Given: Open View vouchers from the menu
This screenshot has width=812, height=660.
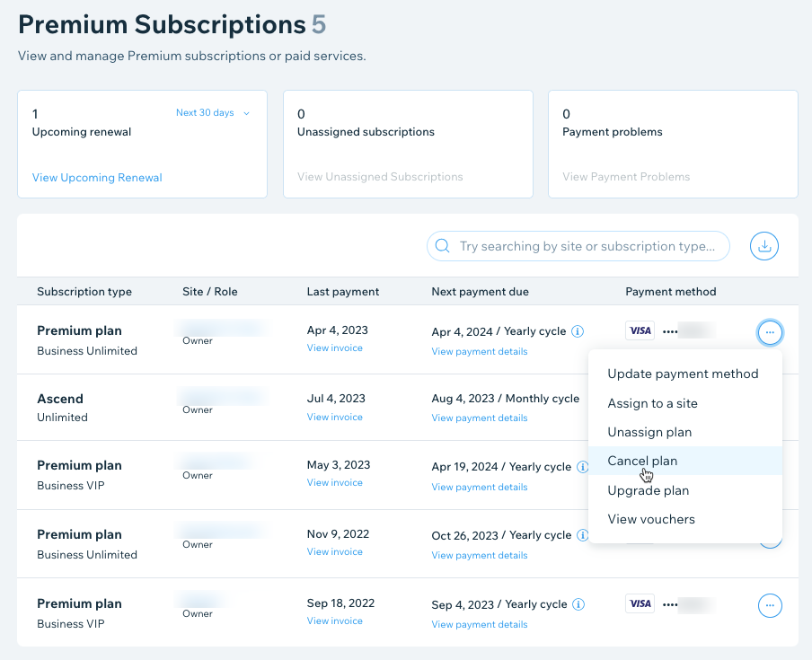Looking at the screenshot, I should (x=650, y=519).
